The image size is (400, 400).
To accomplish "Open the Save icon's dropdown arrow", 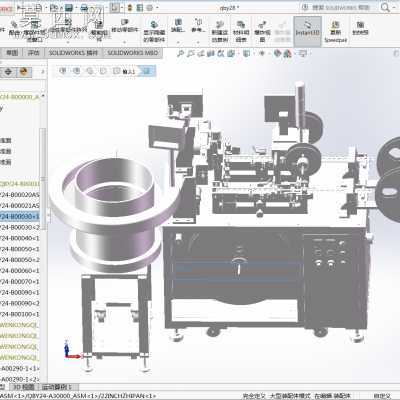I will click(x=76, y=7).
